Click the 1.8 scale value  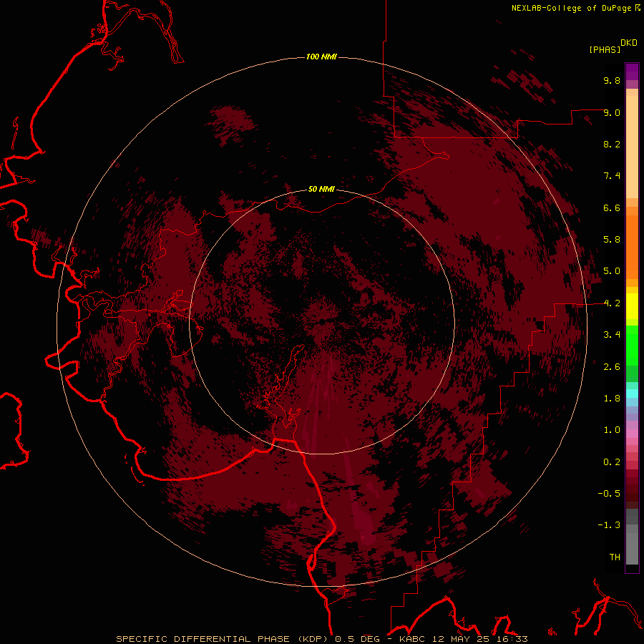(x=612, y=399)
